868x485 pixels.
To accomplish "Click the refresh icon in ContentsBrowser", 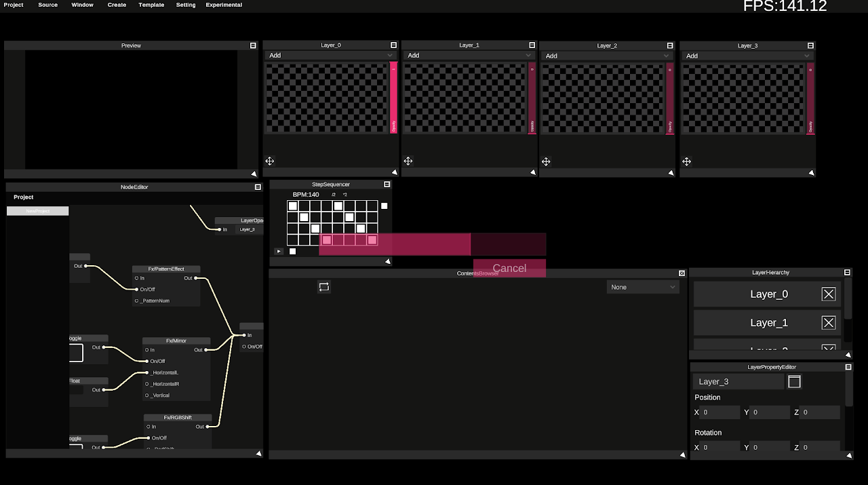I will click(324, 286).
